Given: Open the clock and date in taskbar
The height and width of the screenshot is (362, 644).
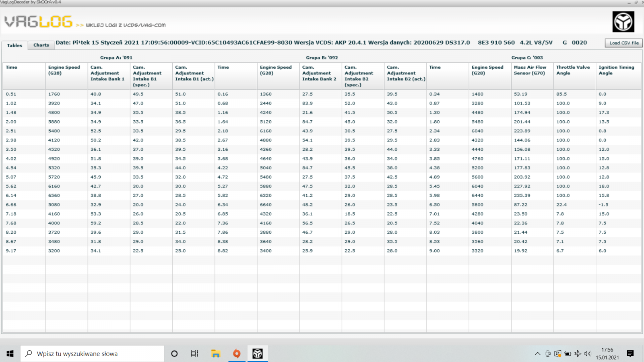Looking at the screenshot, I should [x=607, y=354].
